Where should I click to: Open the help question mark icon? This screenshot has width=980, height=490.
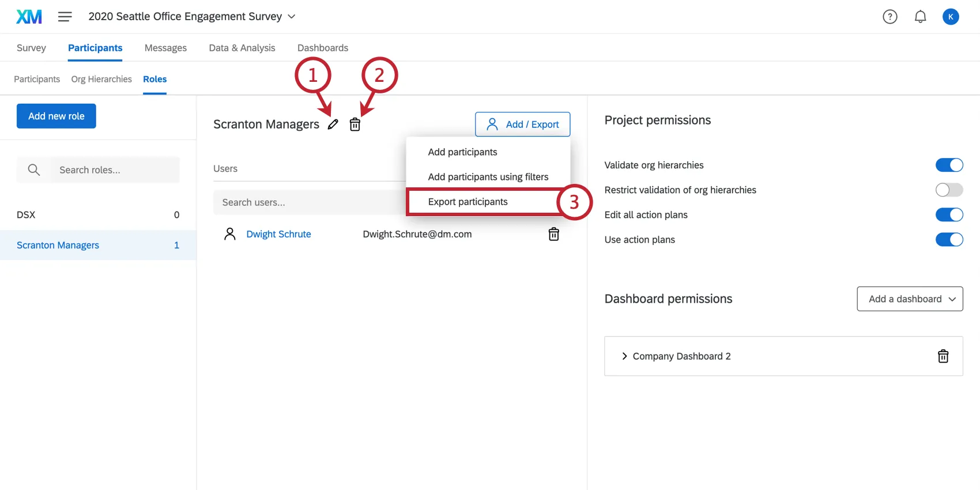(890, 17)
